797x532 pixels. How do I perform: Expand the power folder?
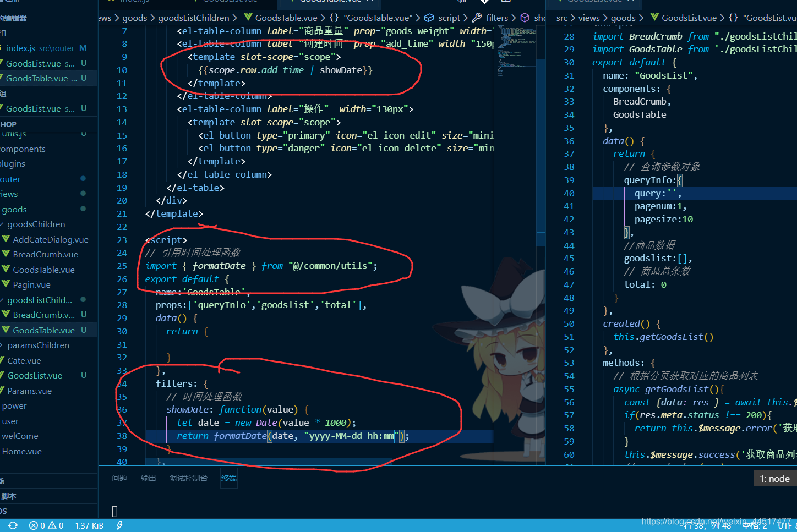[14, 405]
